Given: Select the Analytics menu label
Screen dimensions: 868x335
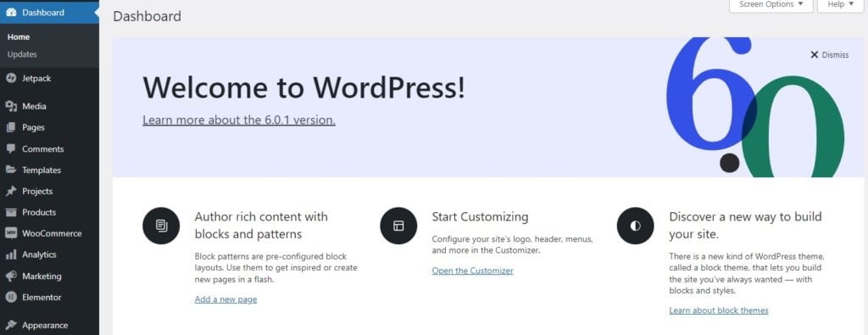Looking at the screenshot, I should click(x=39, y=254).
